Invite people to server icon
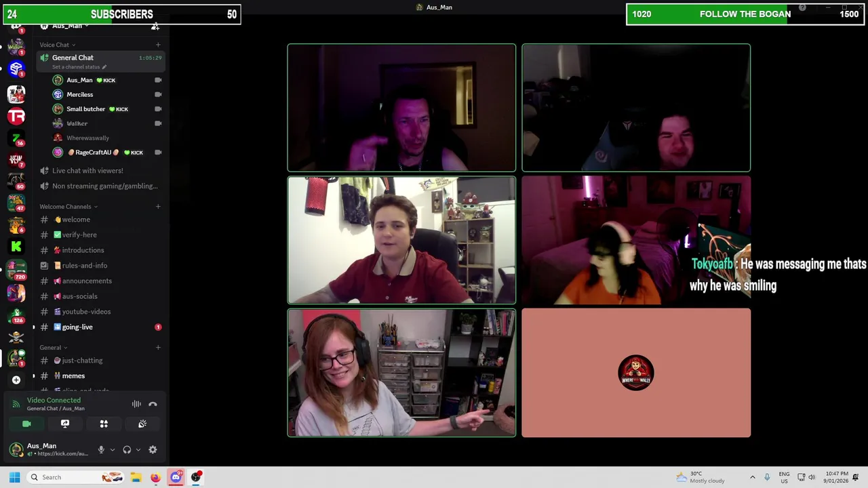Screen dimensions: 868x488 click(155, 26)
